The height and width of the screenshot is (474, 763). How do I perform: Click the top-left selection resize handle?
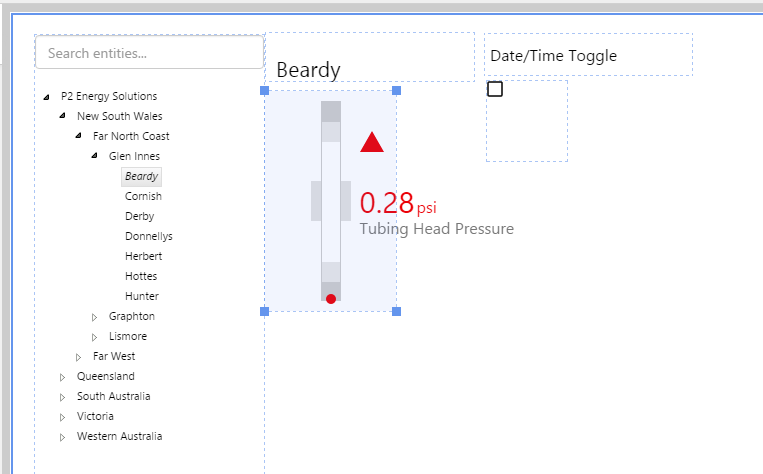(265, 91)
